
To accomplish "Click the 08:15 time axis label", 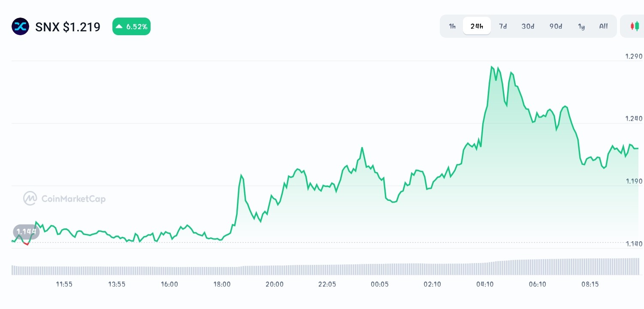I will tap(590, 284).
